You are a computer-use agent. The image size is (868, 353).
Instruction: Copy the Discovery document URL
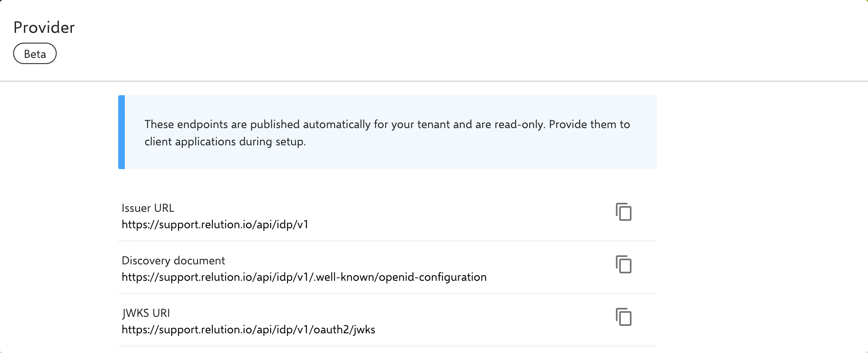click(x=623, y=264)
